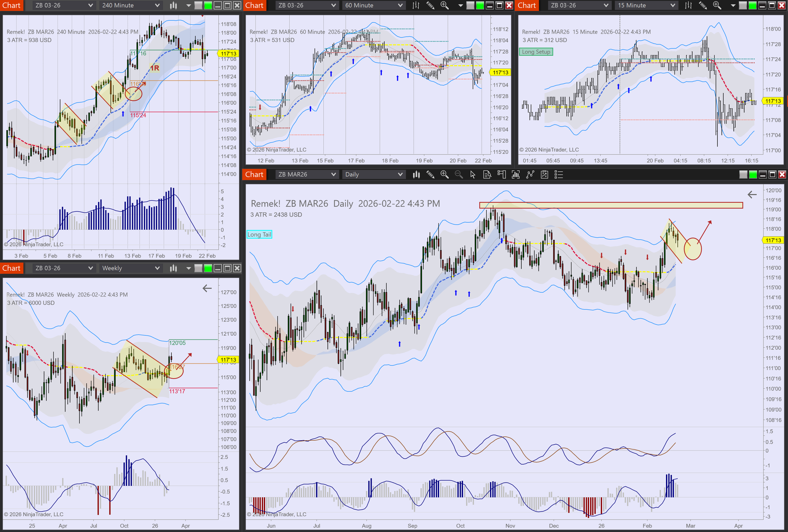Click the Long Setup label on 15 Minute chart
Viewport: 788px width, 532px height.
click(x=536, y=52)
